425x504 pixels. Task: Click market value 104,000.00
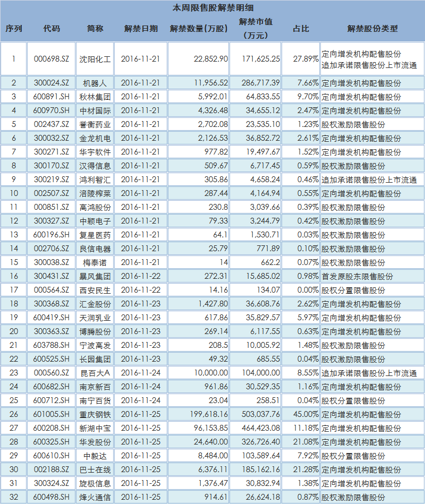[x=261, y=373]
